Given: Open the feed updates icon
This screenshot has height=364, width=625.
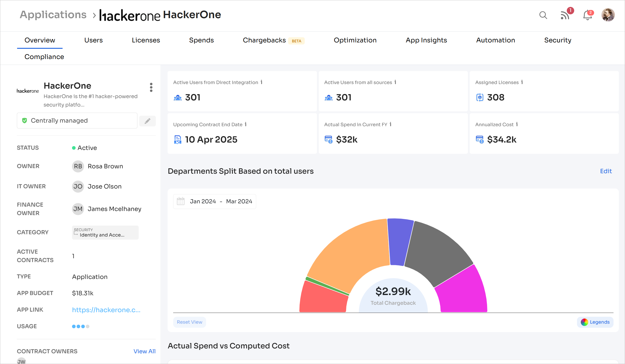Looking at the screenshot, I should tap(565, 15).
